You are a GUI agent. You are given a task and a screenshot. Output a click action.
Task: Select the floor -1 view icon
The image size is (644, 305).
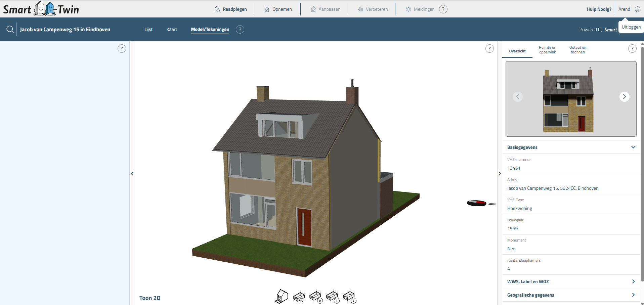299,297
